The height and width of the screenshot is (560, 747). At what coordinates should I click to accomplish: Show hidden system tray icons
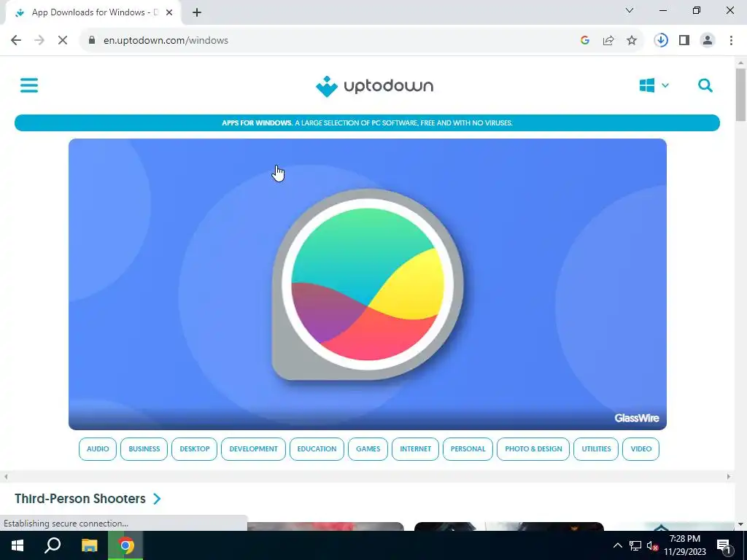tap(617, 545)
